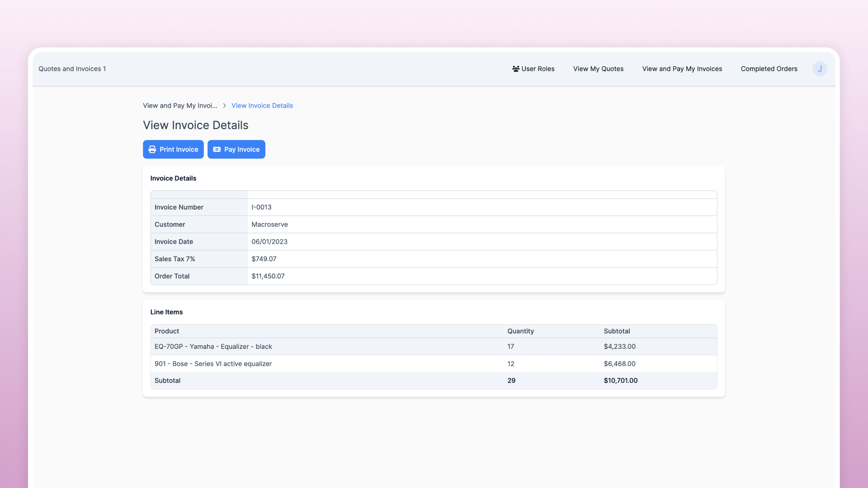Open Completed Orders in navigation
The height and width of the screenshot is (488, 868).
(x=769, y=69)
